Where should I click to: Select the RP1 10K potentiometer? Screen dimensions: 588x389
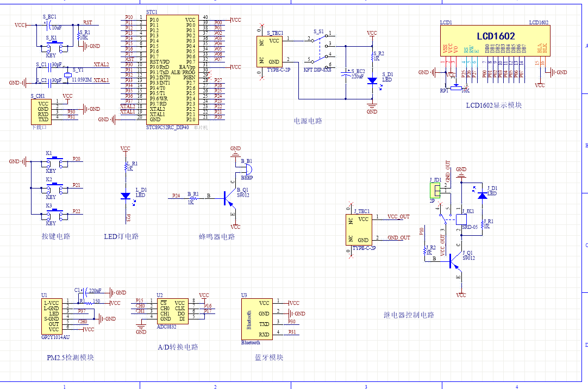tap(456, 88)
